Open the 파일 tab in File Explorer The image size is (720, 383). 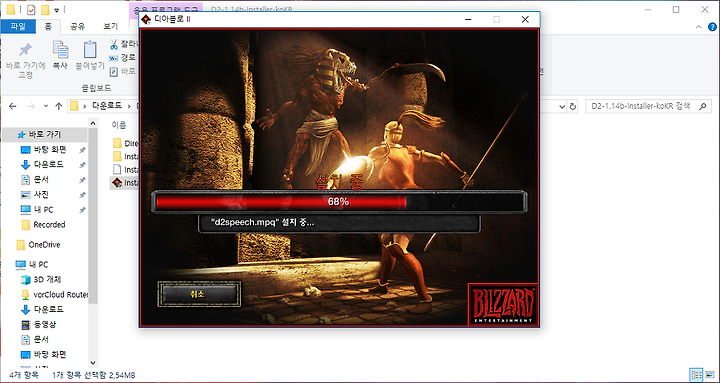coord(18,26)
